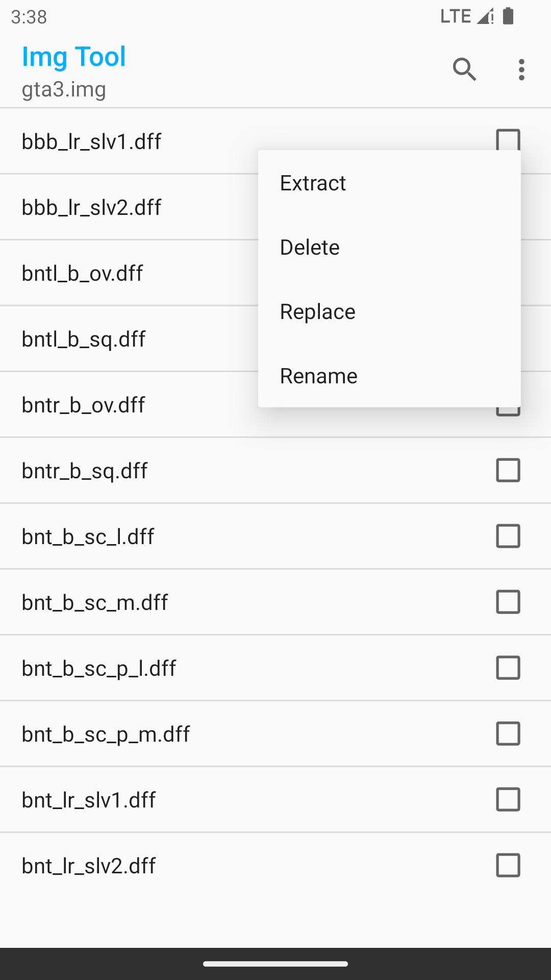The image size is (551, 980).
Task: Toggle checkbox next to bnt_b_sc_m.dff
Action: tap(508, 602)
